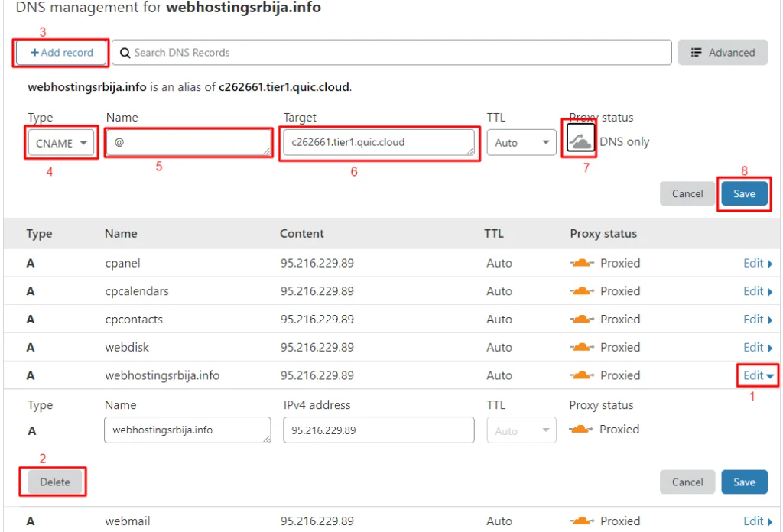The width and height of the screenshot is (783, 532).
Task: Select the cpcontacts record name
Action: point(134,319)
